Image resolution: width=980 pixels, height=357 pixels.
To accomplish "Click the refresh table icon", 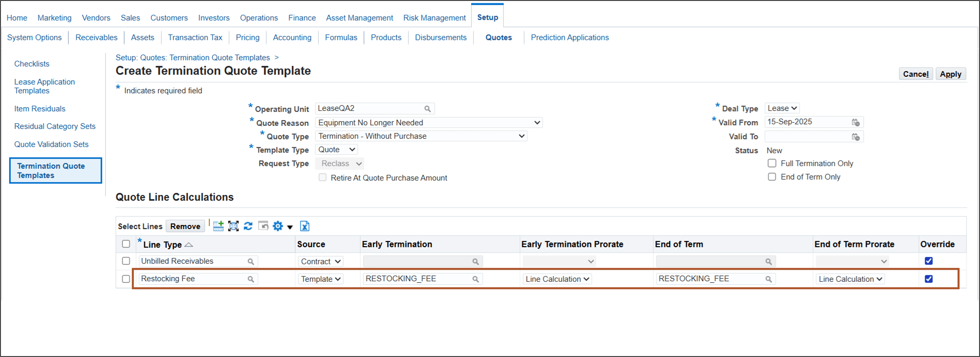I will (x=248, y=226).
